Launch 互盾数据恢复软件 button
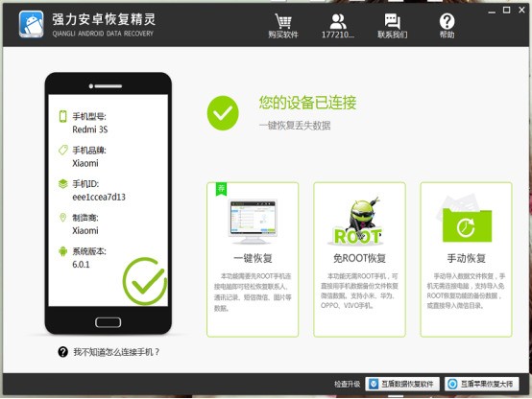Screen dimensions: 532x399 coord(402,384)
